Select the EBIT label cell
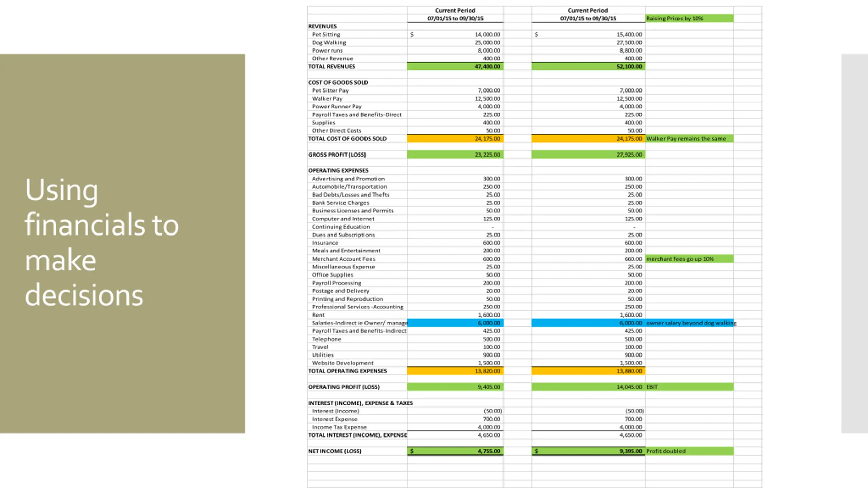Screen dimensions: 868x488 tap(689, 387)
